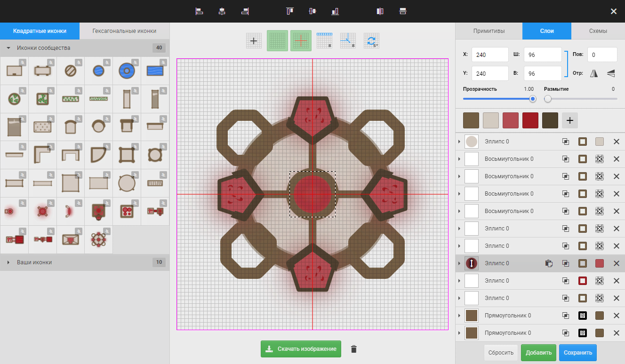Expand the Ваши иконки section

click(x=8, y=262)
